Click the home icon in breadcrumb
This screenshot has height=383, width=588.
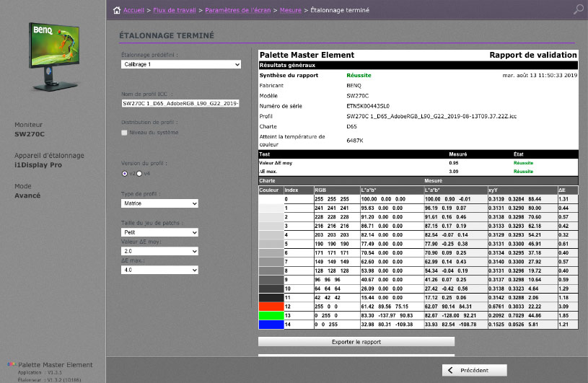[117, 10]
